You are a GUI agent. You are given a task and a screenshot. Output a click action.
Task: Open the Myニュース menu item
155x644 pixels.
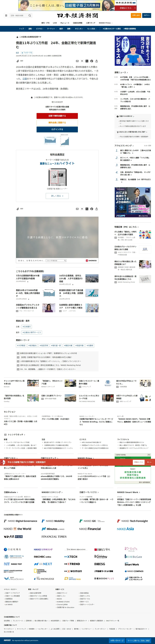[x=65, y=23]
